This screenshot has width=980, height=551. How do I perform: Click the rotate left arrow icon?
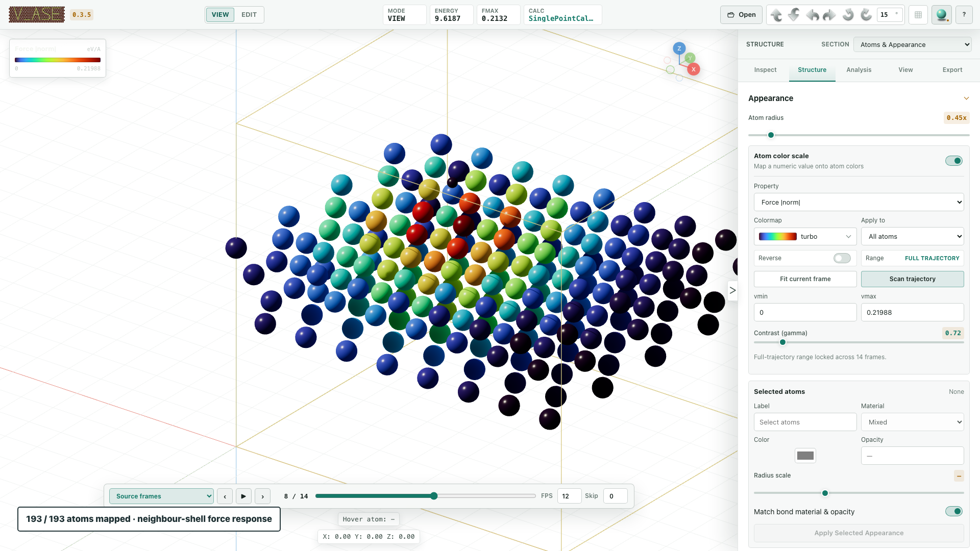pyautogui.click(x=812, y=15)
